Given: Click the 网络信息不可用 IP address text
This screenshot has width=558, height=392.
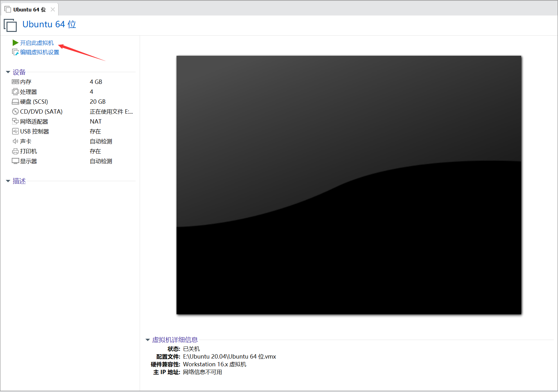Looking at the screenshot, I should (x=203, y=372).
